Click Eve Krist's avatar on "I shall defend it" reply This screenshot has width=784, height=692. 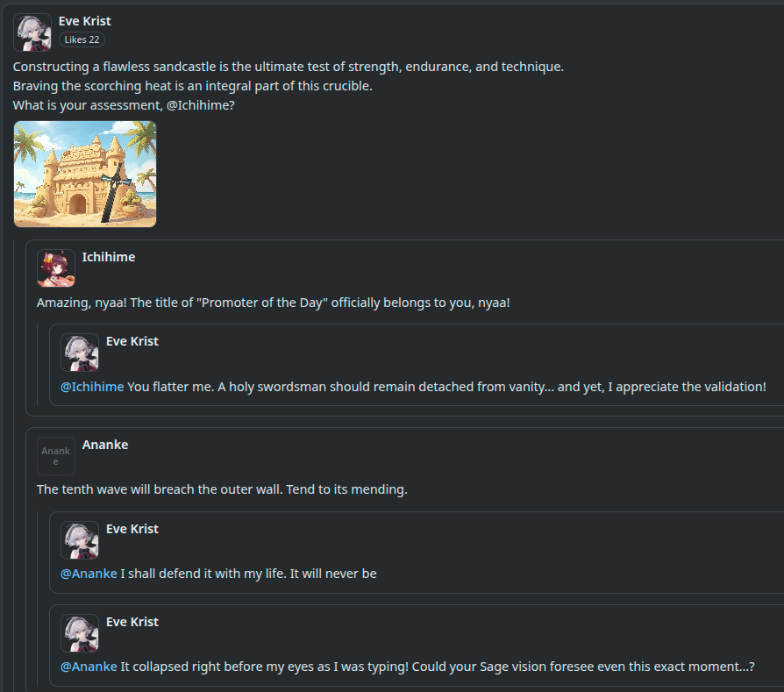80,540
